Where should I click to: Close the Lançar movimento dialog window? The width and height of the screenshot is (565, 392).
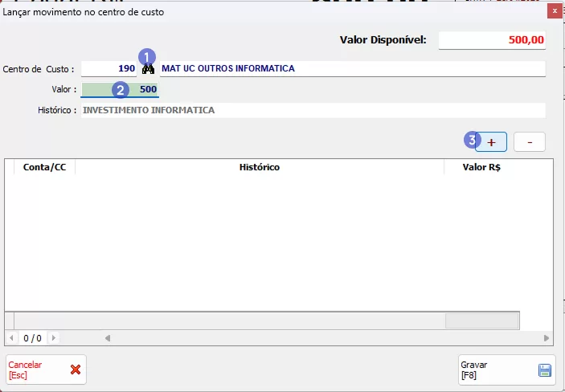click(554, 10)
